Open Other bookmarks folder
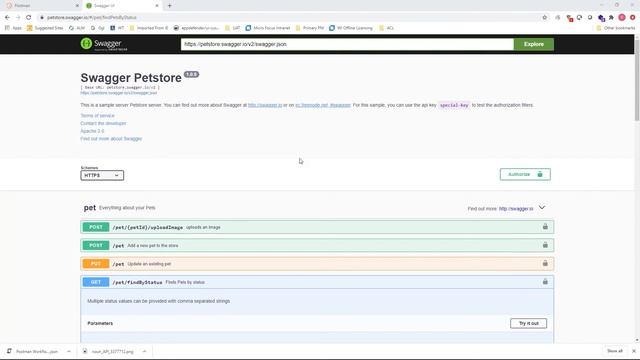 point(616,28)
